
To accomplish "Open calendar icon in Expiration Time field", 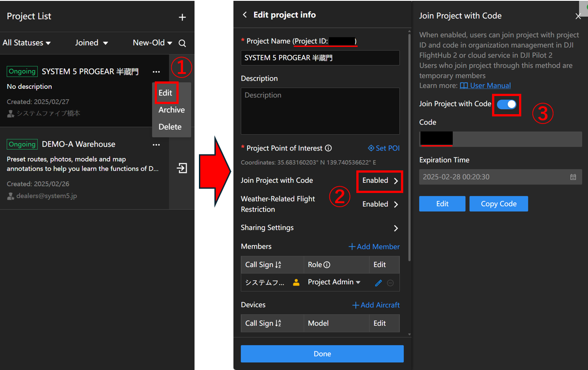I will tap(573, 177).
